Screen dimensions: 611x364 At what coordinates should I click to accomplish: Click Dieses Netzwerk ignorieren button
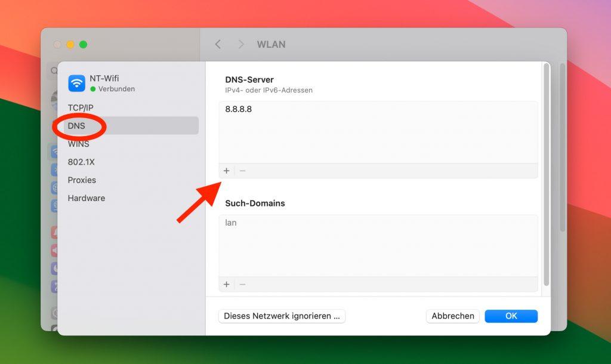pos(282,316)
